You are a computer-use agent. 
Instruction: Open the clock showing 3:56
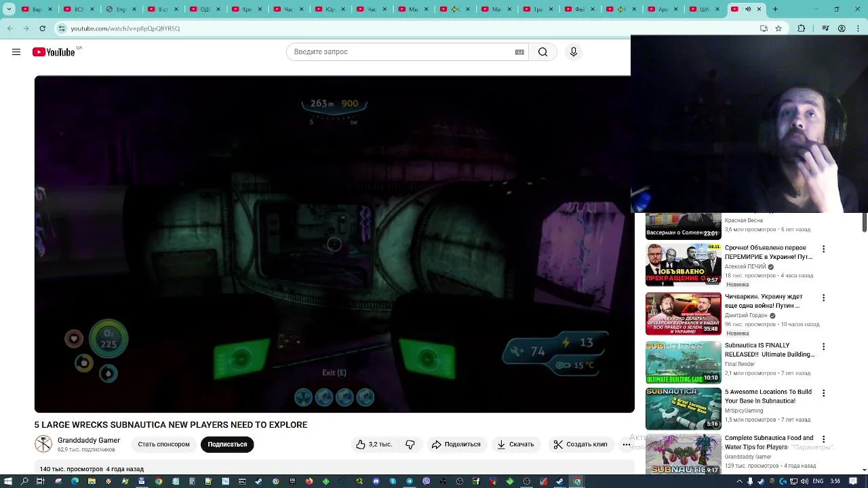[835, 481]
